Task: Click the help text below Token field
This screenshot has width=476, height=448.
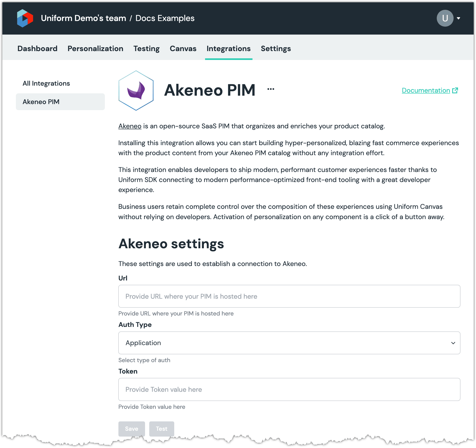Action: point(152,407)
